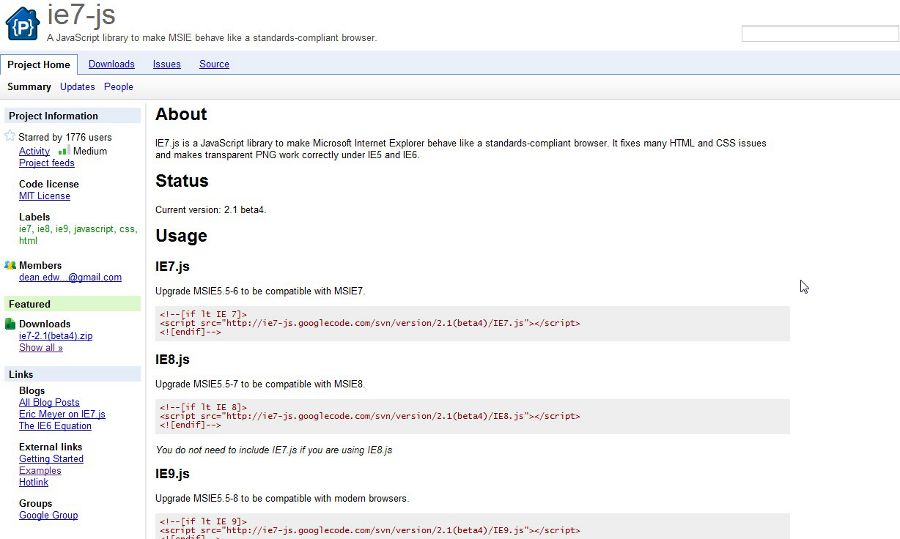
Task: Click the Code license label
Action: point(49,184)
